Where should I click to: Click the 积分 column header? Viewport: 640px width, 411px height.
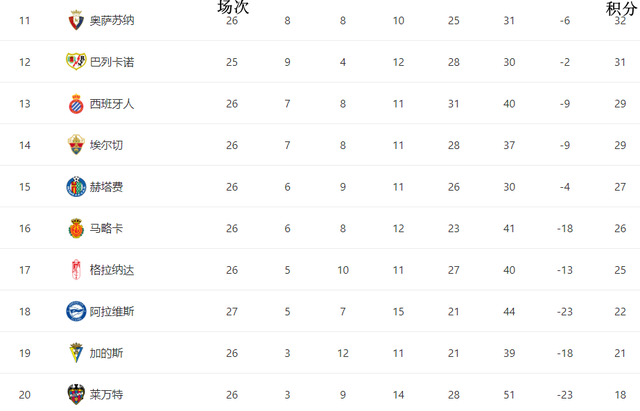click(x=622, y=9)
